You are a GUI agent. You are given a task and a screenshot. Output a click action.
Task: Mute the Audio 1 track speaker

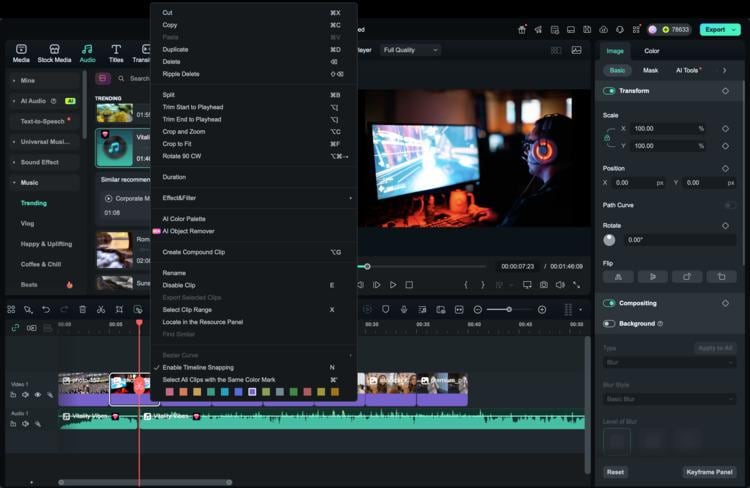[x=25, y=424]
